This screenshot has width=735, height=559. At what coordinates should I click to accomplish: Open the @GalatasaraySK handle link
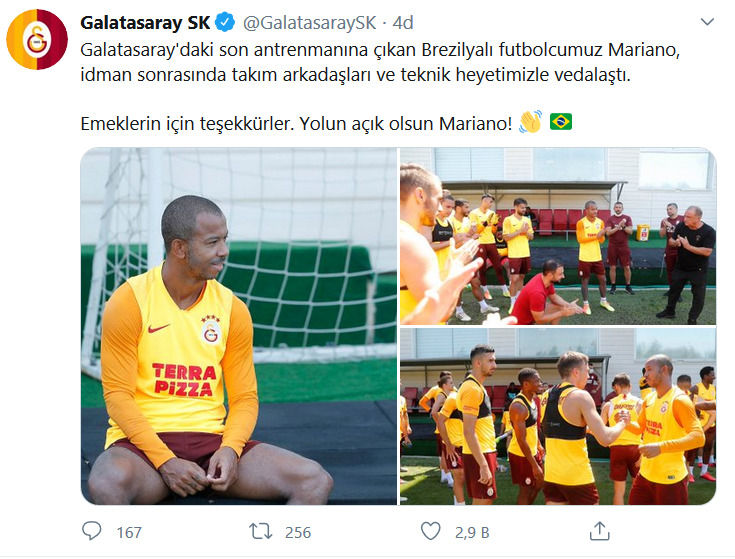pos(309,22)
